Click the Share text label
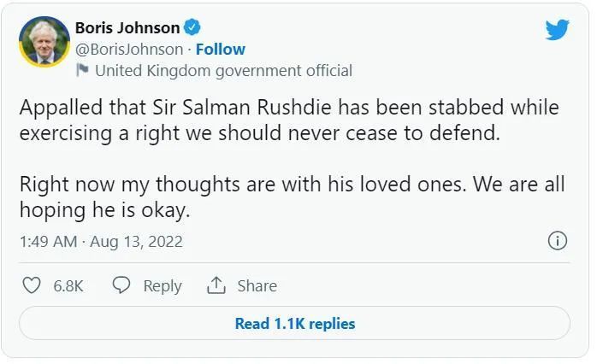 (x=257, y=286)
